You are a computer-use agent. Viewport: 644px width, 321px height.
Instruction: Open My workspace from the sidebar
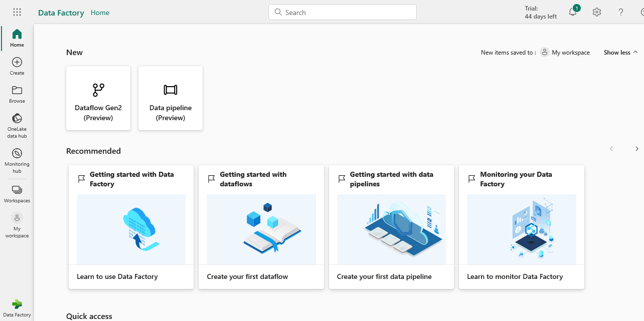click(x=17, y=225)
